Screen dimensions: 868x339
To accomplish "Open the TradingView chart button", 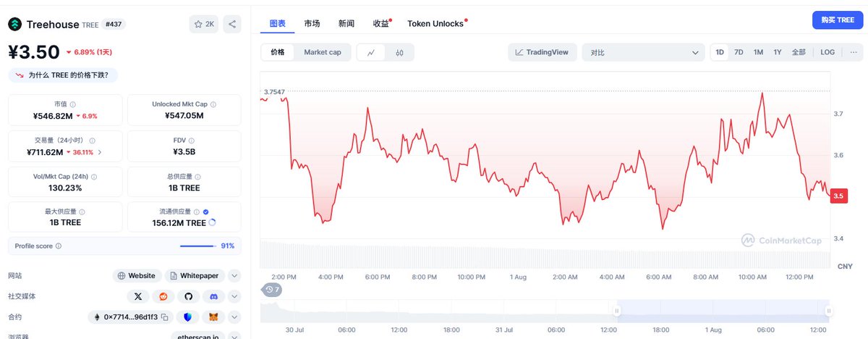I will (542, 52).
